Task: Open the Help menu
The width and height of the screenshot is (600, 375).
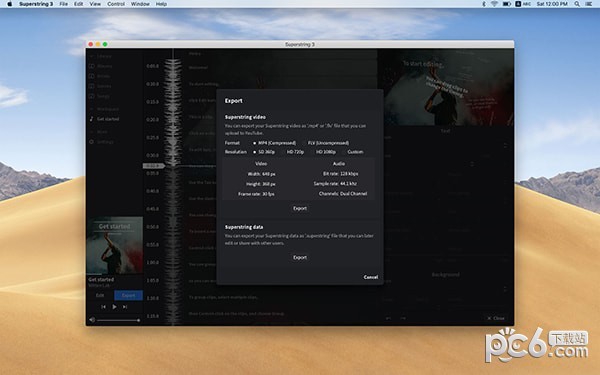Action: [161, 4]
